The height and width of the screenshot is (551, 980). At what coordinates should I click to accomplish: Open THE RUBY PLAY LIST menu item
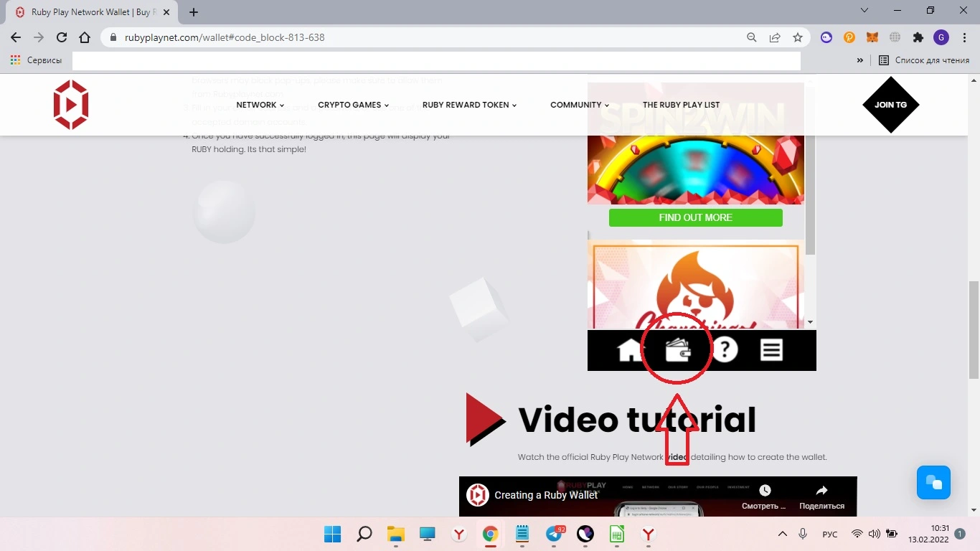click(681, 105)
